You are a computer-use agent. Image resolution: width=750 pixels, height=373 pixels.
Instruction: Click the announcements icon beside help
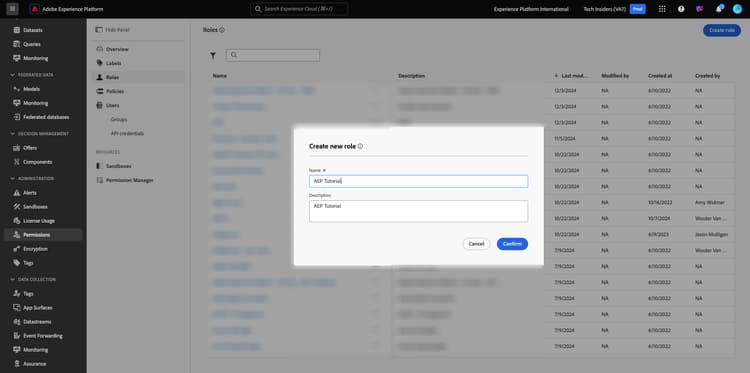pos(700,9)
